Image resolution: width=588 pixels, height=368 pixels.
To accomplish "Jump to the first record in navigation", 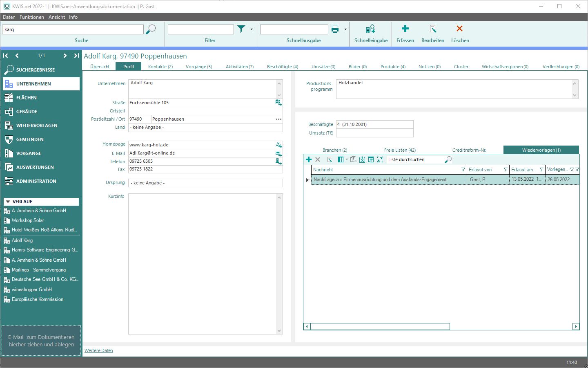I will coord(6,56).
